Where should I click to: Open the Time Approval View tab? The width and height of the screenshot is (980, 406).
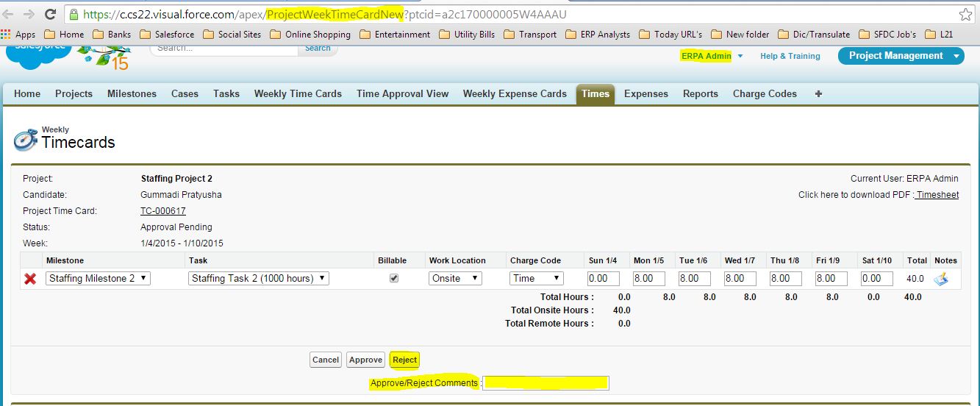(402, 94)
